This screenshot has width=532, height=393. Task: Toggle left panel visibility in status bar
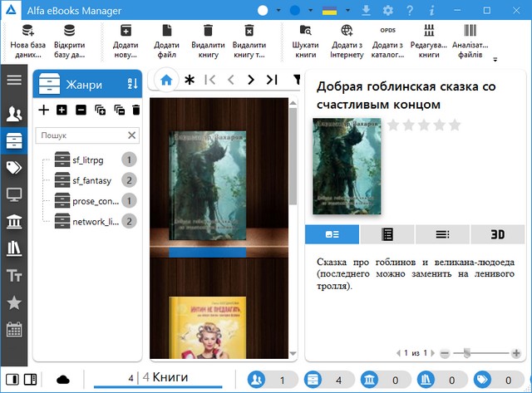pyautogui.click(x=13, y=380)
